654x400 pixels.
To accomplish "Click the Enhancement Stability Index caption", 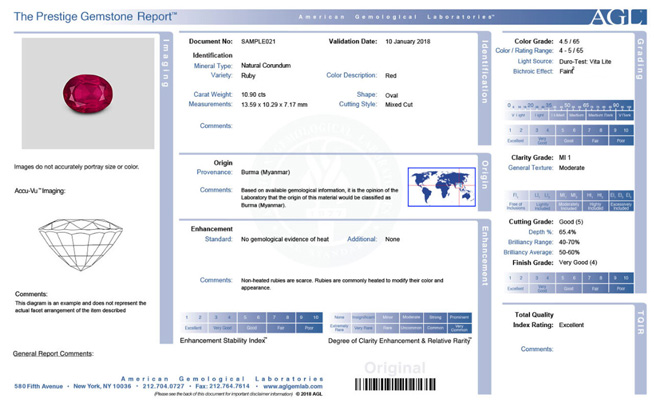I will coord(224,341).
